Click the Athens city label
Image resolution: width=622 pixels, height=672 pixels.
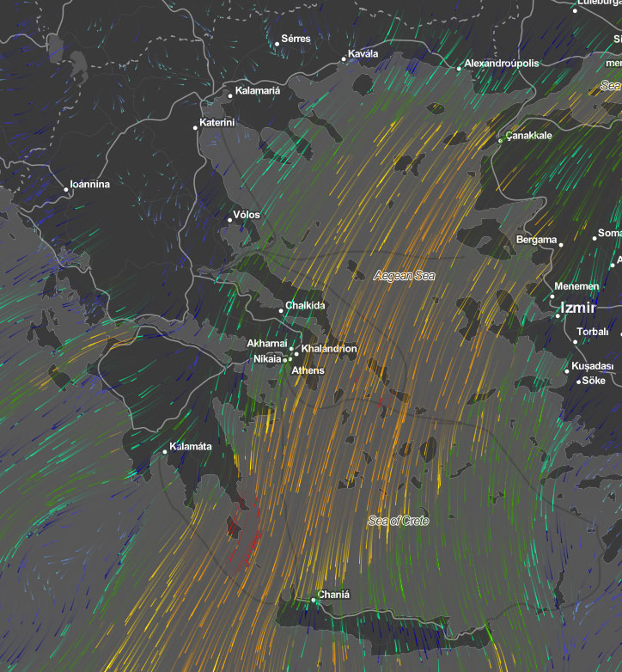(x=308, y=370)
